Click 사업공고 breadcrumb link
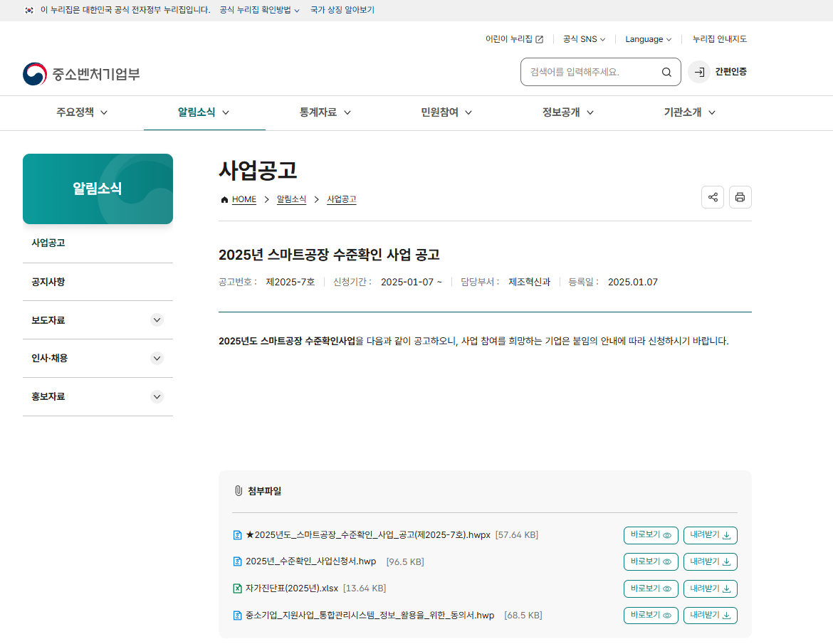The image size is (833, 644). 341,200
